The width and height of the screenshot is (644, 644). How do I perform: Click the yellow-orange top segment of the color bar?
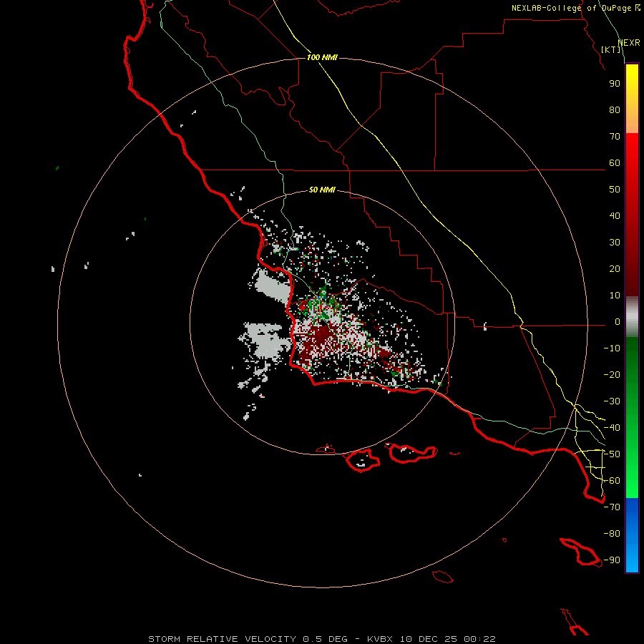tap(632, 99)
